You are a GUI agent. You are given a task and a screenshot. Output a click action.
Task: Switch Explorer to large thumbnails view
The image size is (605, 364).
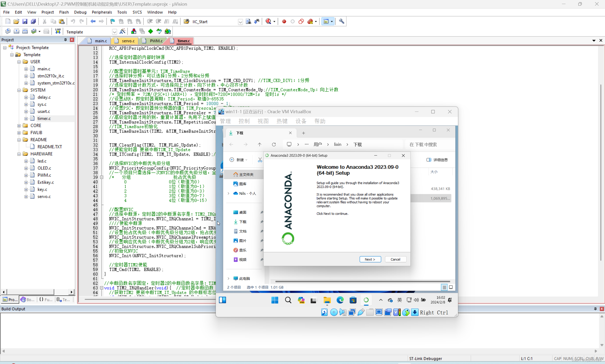click(451, 287)
